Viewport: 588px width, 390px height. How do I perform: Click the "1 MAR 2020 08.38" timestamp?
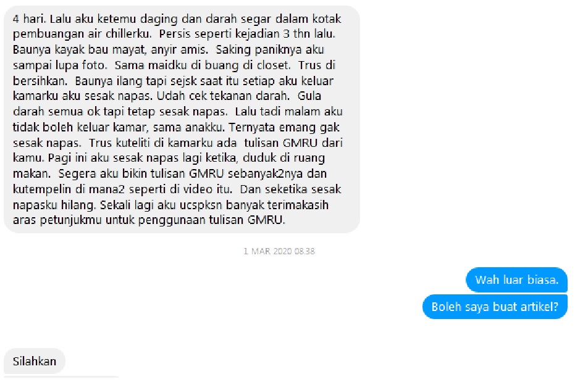(x=279, y=251)
